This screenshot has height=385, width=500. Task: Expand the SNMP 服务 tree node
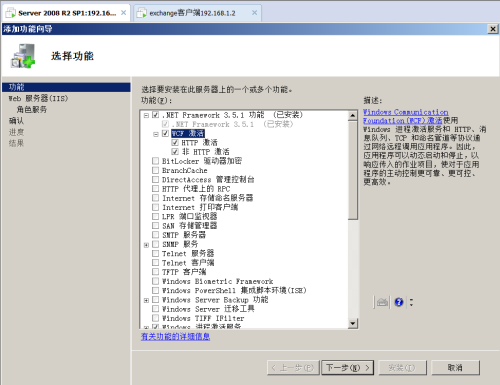[x=146, y=245]
